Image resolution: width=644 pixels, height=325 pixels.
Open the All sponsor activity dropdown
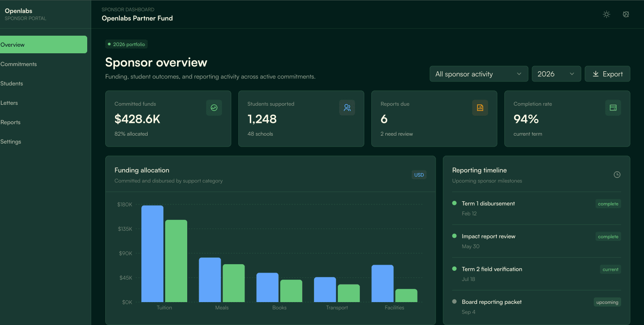coord(479,74)
